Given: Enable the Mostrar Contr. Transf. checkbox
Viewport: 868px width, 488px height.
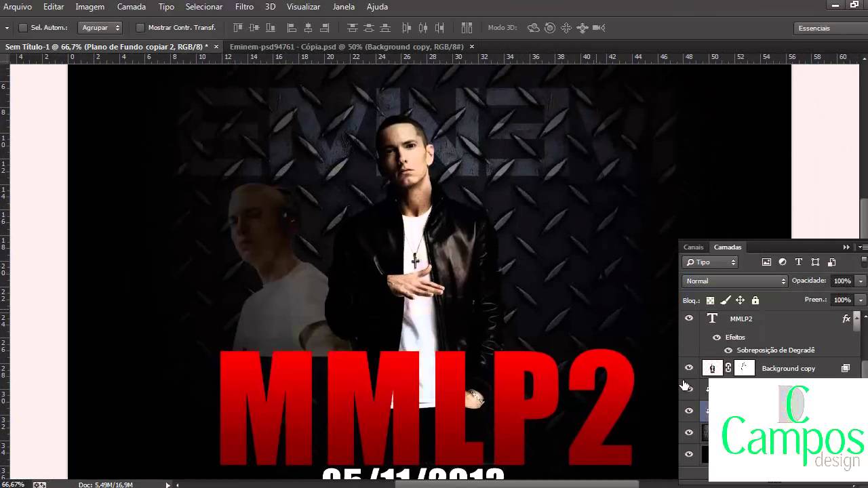Looking at the screenshot, I should click(x=140, y=28).
